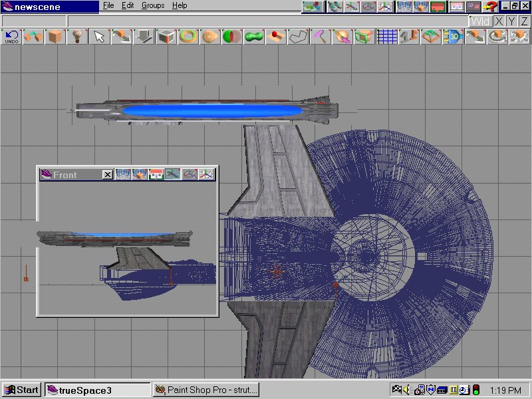Click the wireframe saucer in main view
The height and width of the screenshot is (399, 532).
400,255
